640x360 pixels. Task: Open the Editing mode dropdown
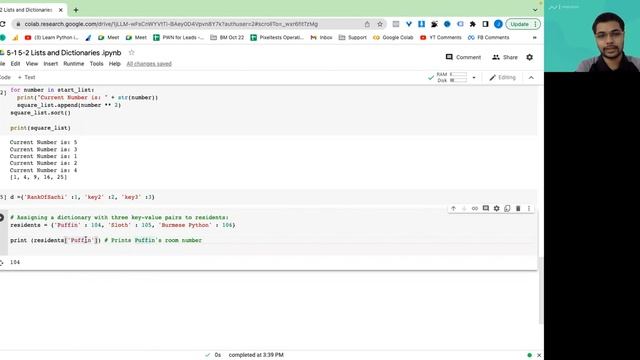coord(502,78)
